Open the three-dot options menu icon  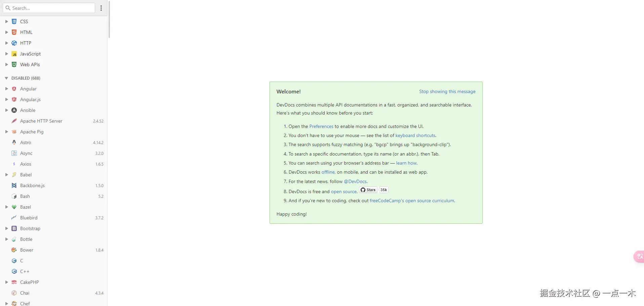click(102, 8)
